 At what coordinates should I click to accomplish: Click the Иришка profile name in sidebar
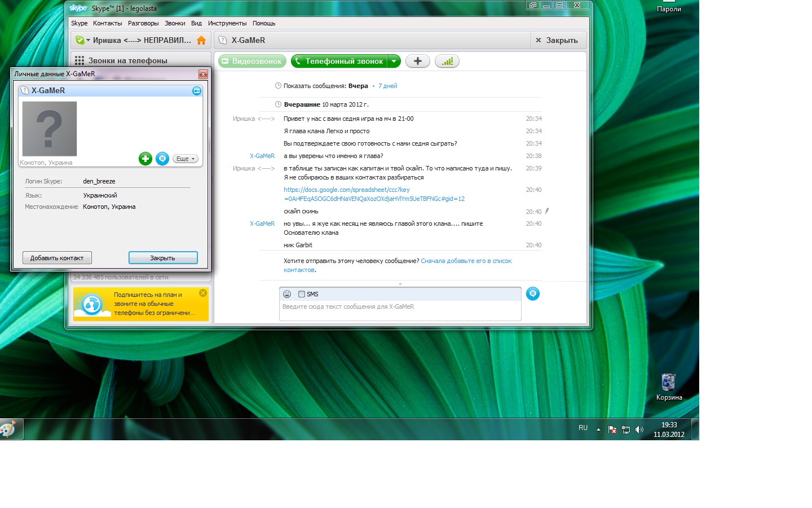[142, 40]
